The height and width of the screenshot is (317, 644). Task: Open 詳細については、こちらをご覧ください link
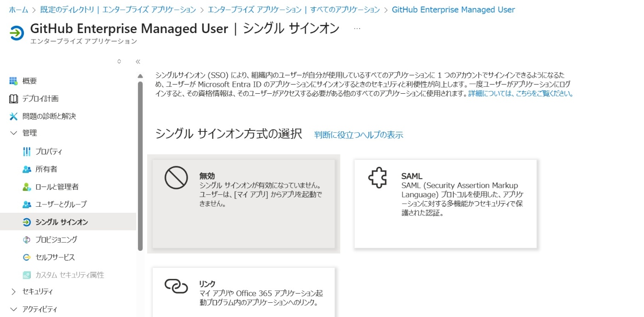click(521, 93)
